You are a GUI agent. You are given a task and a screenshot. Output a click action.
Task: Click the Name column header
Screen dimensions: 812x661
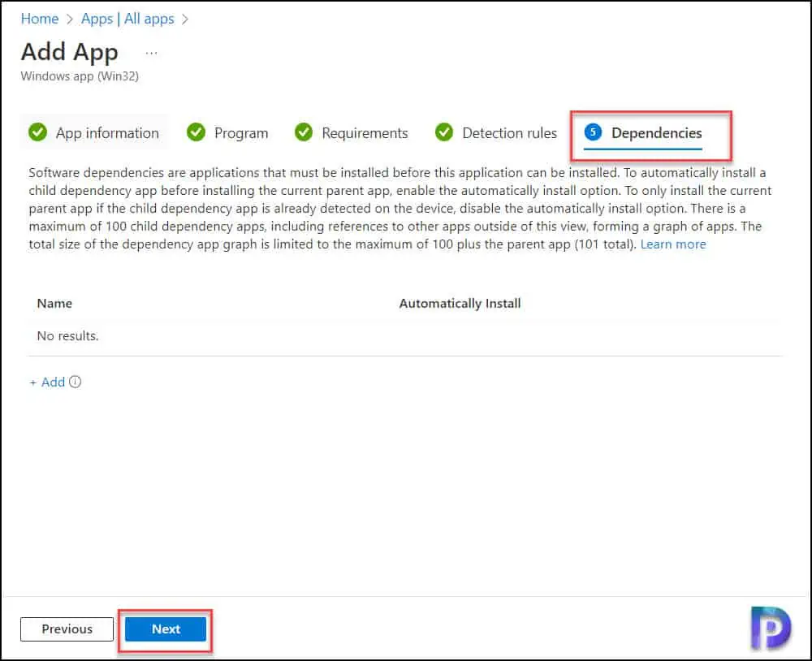click(54, 304)
